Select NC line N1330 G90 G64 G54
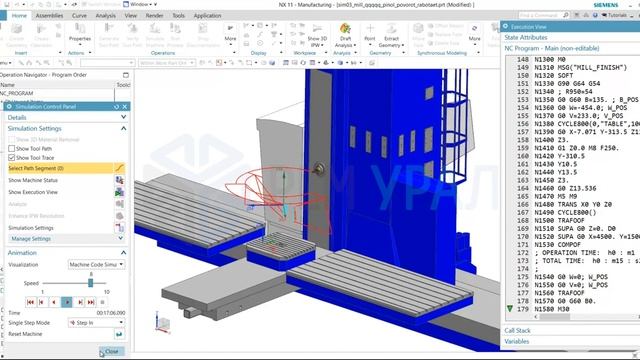Screen dimensions: 640x360 [x=567, y=83]
